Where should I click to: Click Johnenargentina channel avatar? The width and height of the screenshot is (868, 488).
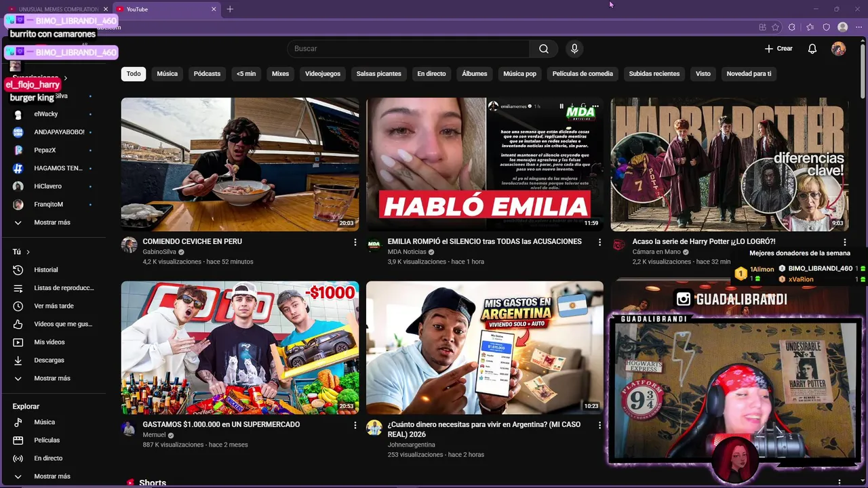click(x=374, y=428)
